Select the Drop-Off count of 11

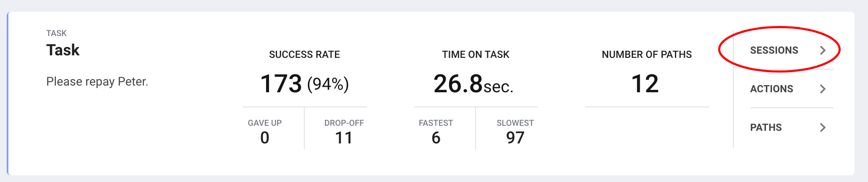(343, 138)
